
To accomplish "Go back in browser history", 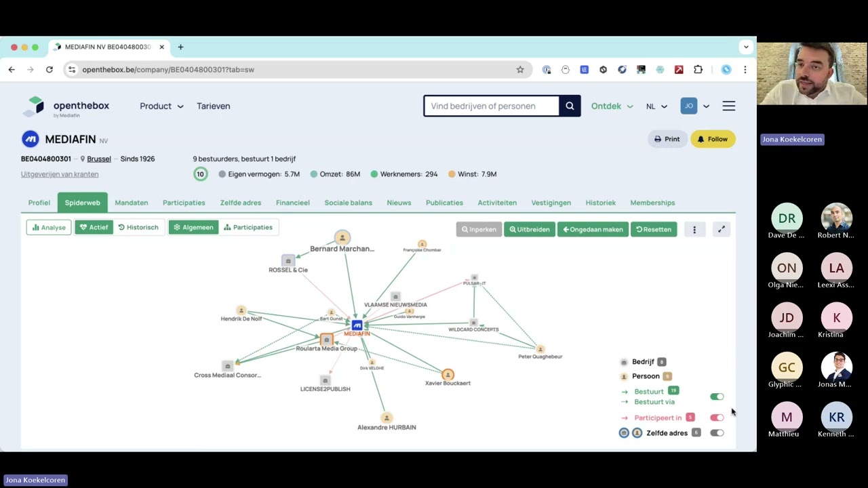I will click(x=12, y=69).
